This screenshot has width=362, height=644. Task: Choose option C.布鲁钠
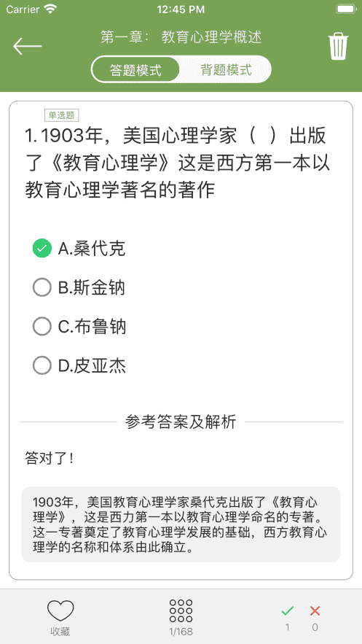point(79,327)
